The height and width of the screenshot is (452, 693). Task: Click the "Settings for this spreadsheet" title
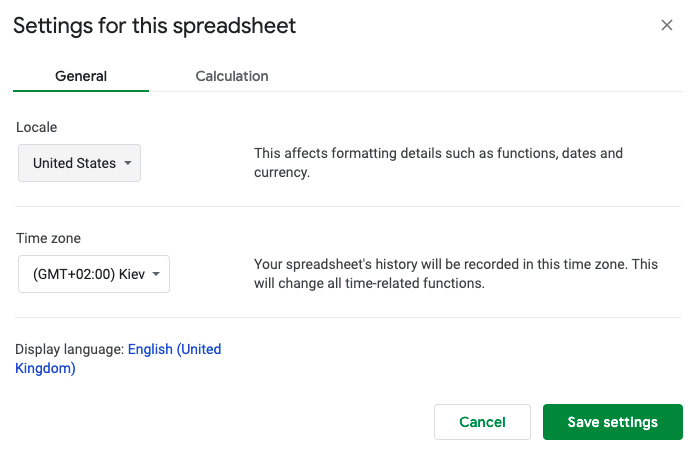155,26
